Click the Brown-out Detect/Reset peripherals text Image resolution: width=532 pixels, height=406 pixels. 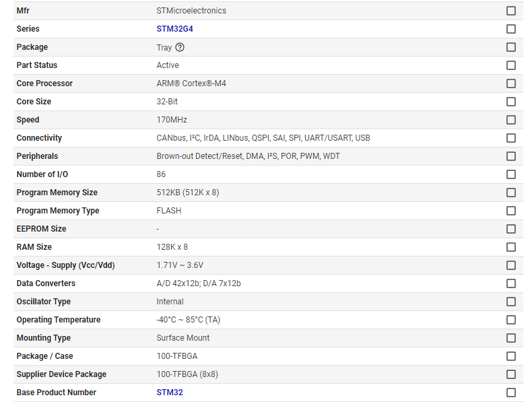point(248,156)
